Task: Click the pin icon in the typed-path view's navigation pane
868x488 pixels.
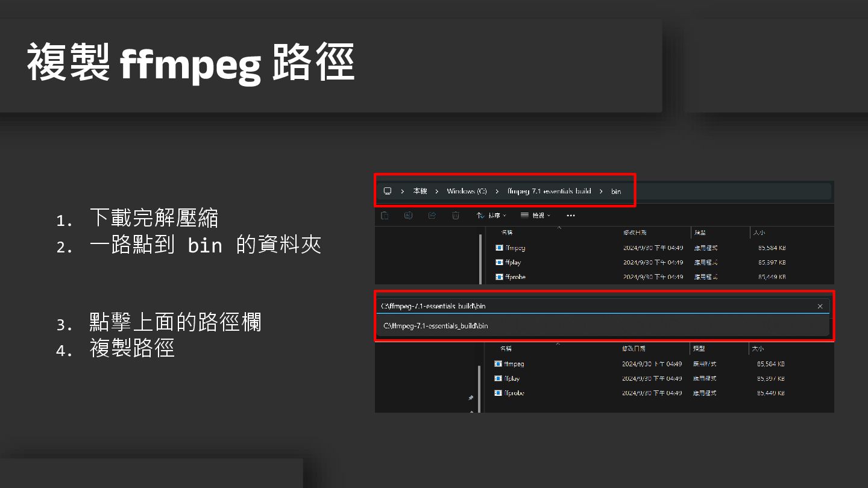Action: pos(471,398)
